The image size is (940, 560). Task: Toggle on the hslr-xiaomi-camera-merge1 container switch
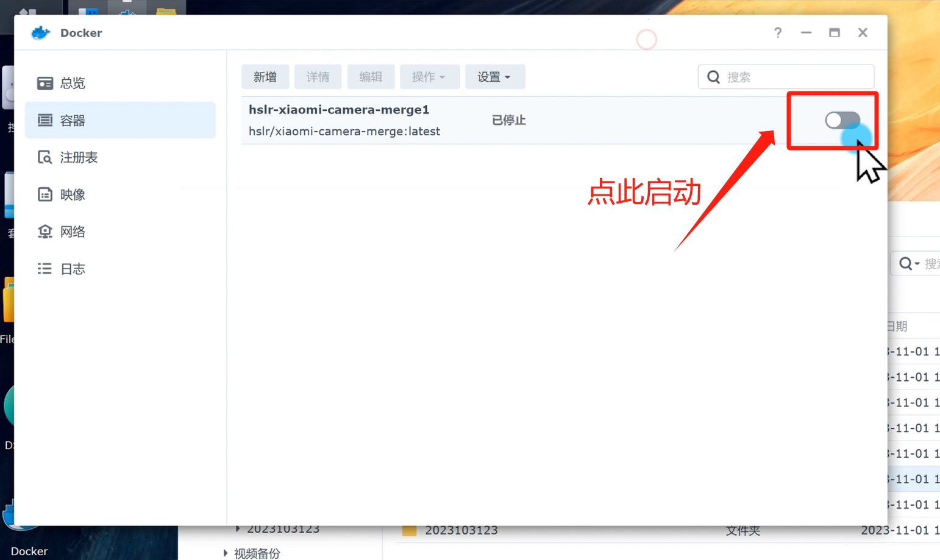tap(842, 120)
